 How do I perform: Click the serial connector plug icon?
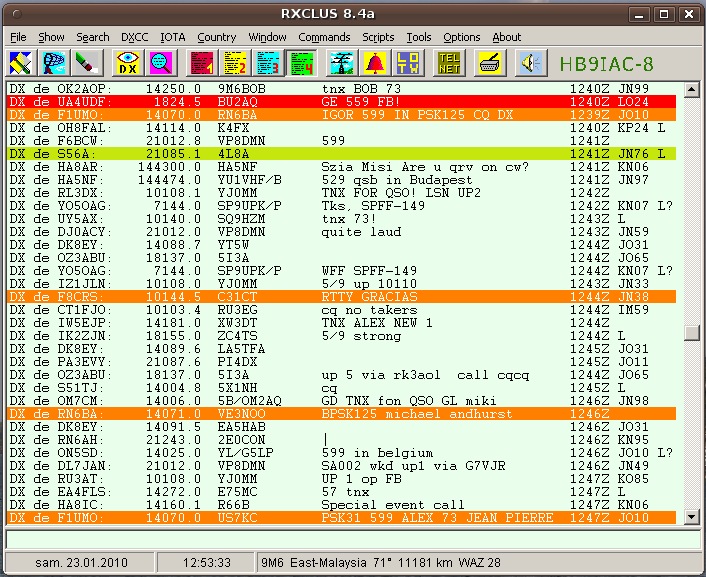489,63
